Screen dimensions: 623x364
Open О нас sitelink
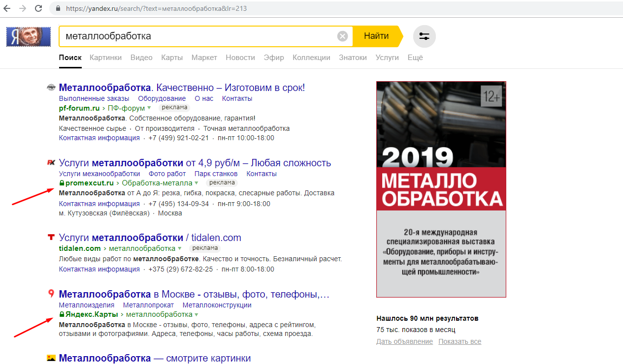point(204,98)
